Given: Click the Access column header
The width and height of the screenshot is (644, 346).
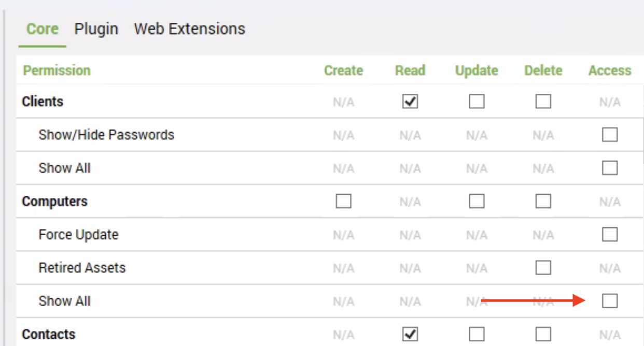Looking at the screenshot, I should click(x=610, y=70).
